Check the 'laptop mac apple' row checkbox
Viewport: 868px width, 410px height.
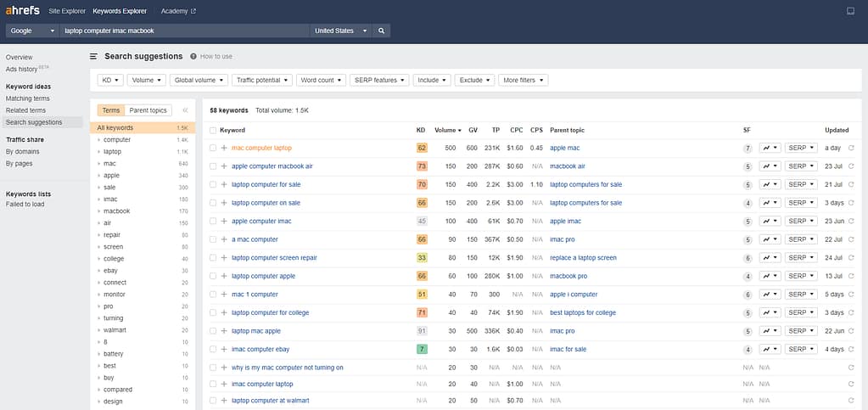tap(213, 331)
